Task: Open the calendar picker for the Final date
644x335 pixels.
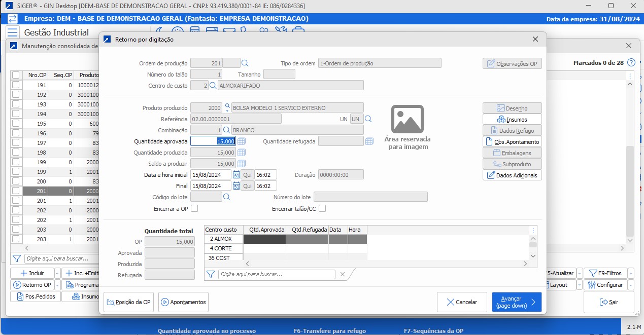Action: coord(236,185)
